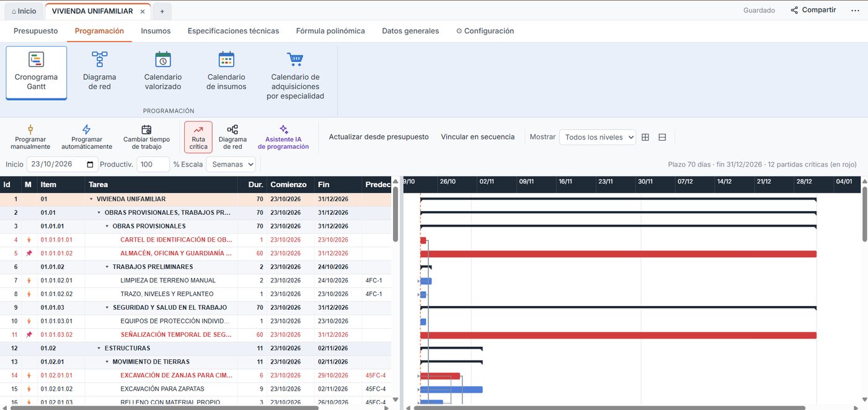Image resolution: width=868 pixels, height=410 pixels.
Task: Launch Asistente IA de programación
Action: (283, 137)
